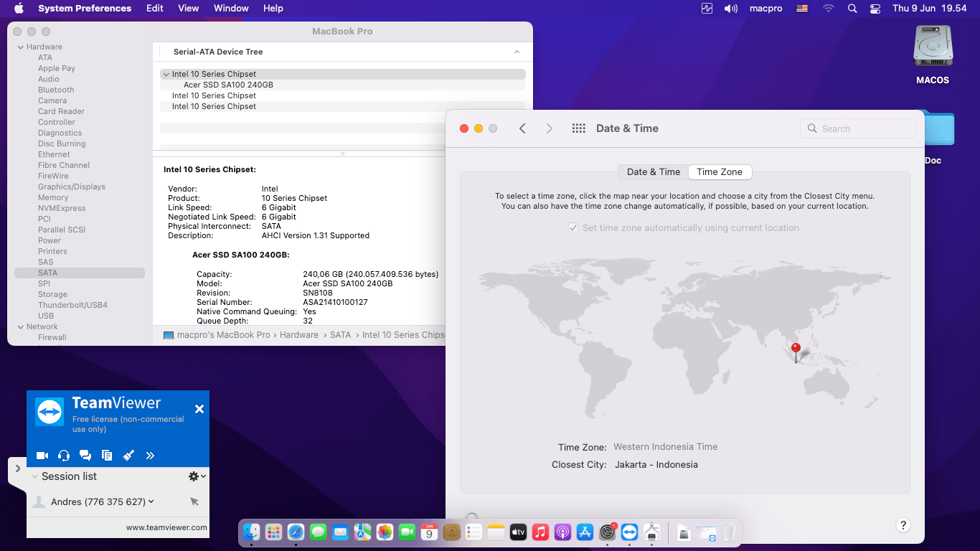Focus the System Preferences Search field
This screenshot has height=551, width=980.
[x=858, y=128]
